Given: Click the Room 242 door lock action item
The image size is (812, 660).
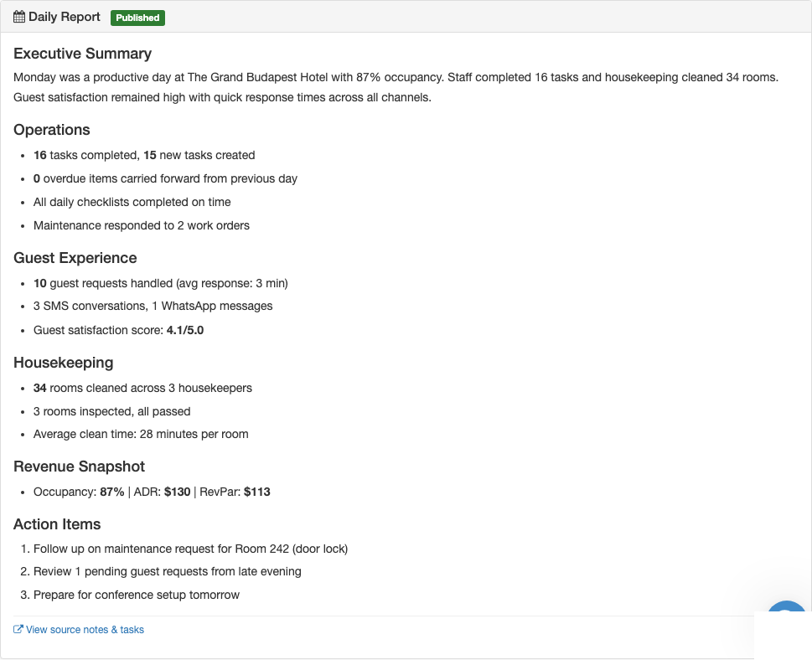Looking at the screenshot, I should pyautogui.click(x=190, y=549).
